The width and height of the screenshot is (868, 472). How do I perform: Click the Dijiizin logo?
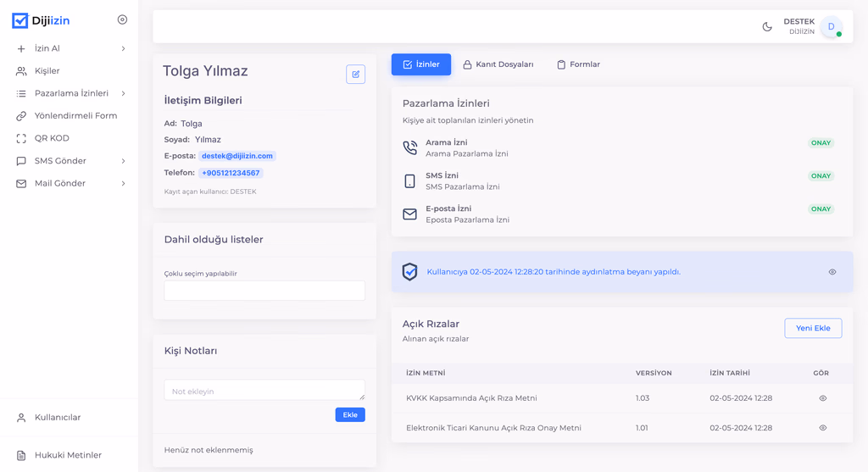point(42,20)
